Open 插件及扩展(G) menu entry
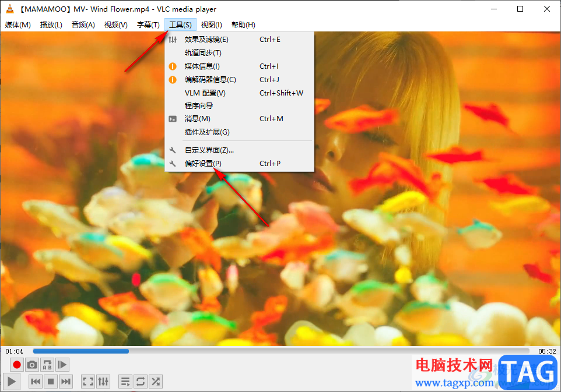 239,132
